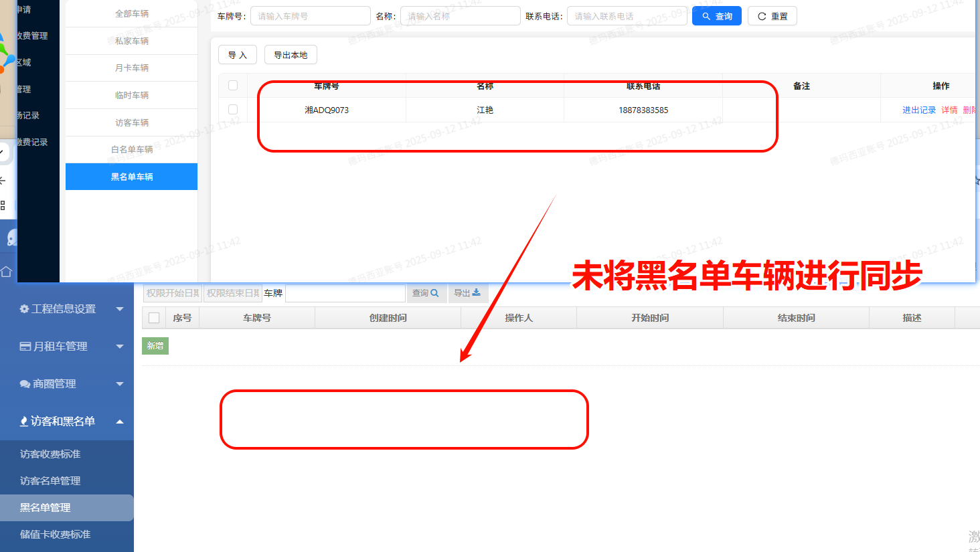
Task: Open 工程信息设置 via its gear icon
Action: pyautogui.click(x=24, y=308)
